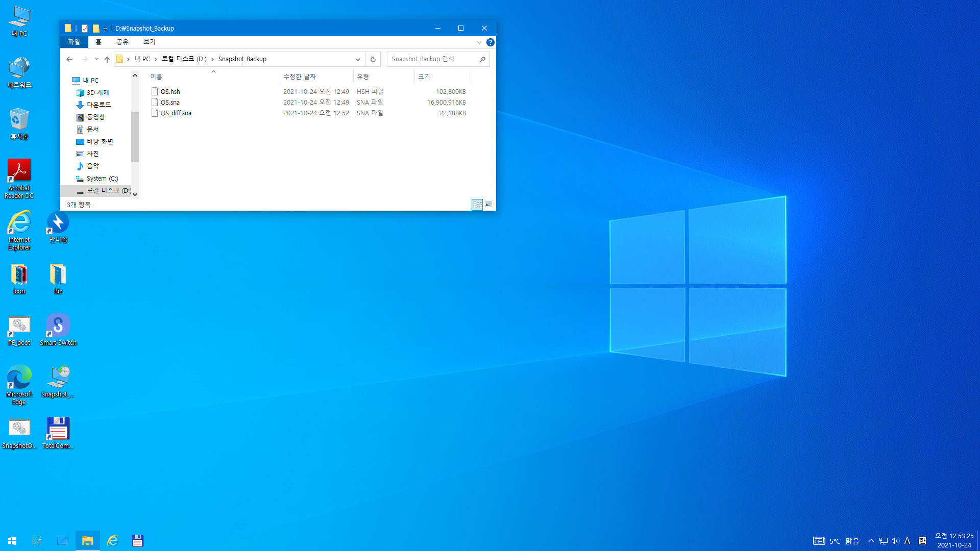Sort files by 이름 column
The width and height of the screenshot is (980, 551).
pos(213,77)
